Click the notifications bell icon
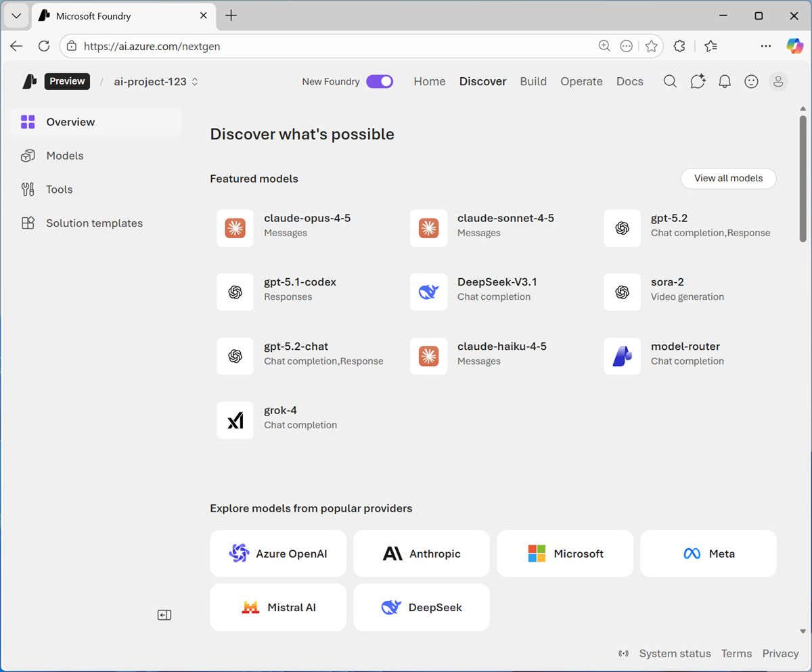Image resolution: width=812 pixels, height=672 pixels. tap(724, 81)
